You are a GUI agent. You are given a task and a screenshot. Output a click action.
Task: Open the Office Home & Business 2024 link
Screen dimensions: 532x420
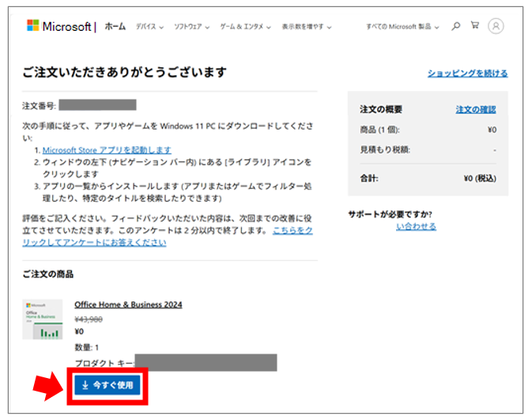click(128, 305)
